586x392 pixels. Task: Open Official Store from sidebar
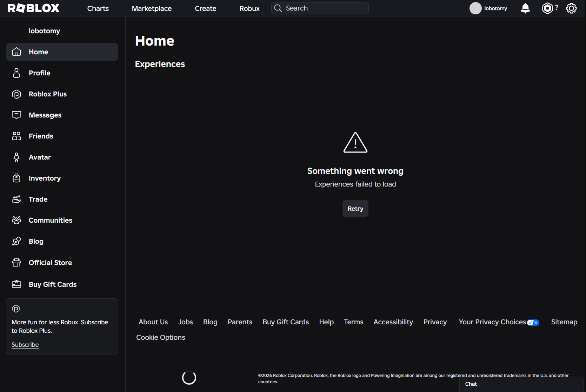pos(62,263)
